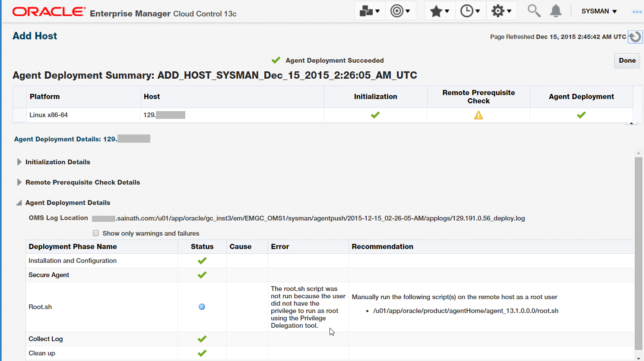Click scrollbar up arrow in details pane
Image resolution: width=644 pixels, height=361 pixels.
pyautogui.click(x=638, y=153)
